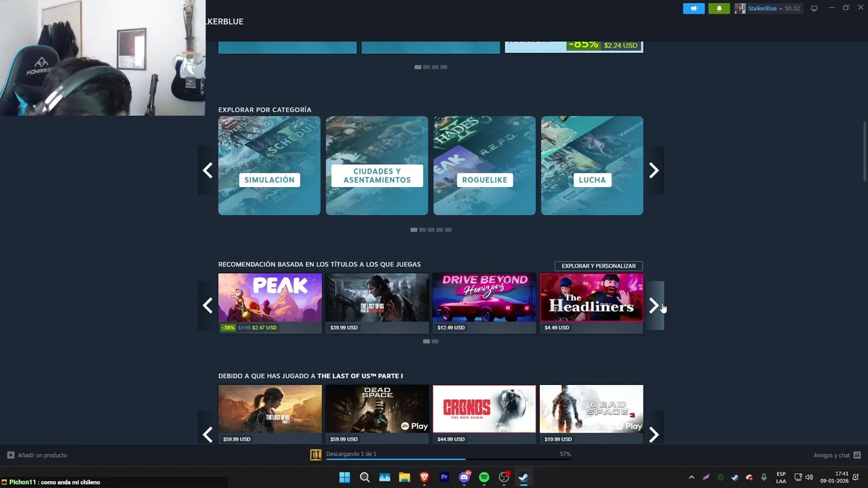Open Windows taskbar search
Screen dimensions: 868x488
coord(364,477)
